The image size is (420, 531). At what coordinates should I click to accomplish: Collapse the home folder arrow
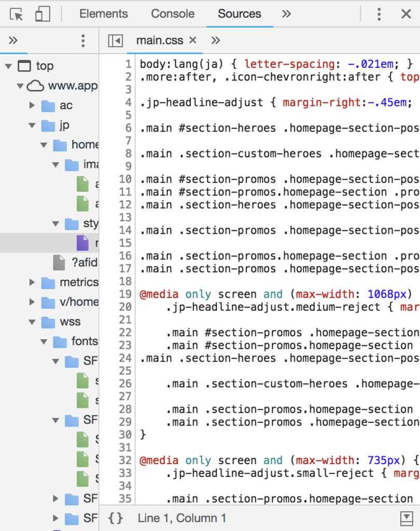click(44, 145)
